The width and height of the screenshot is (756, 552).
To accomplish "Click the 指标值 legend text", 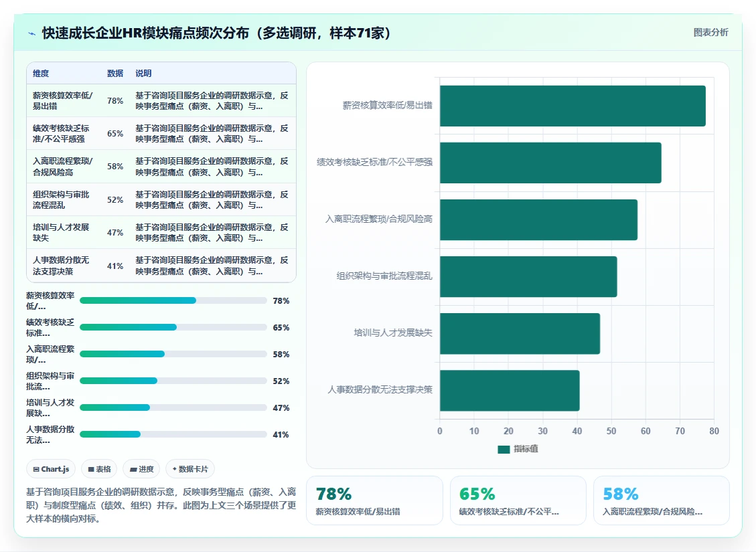I will pos(526,449).
